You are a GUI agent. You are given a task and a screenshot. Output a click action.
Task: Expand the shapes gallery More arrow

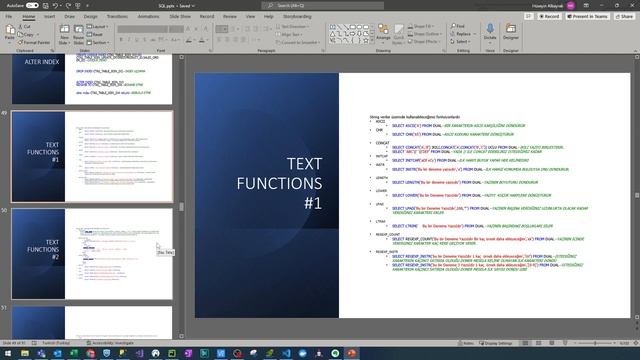coord(372,41)
